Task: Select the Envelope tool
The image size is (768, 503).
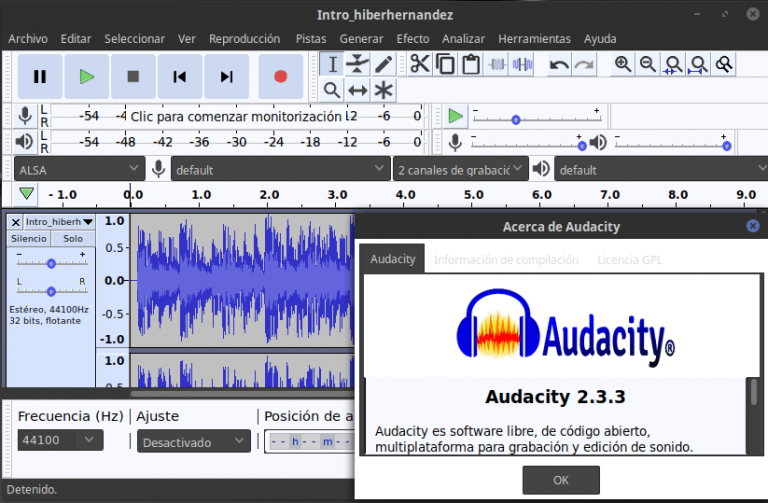Action: tap(358, 64)
